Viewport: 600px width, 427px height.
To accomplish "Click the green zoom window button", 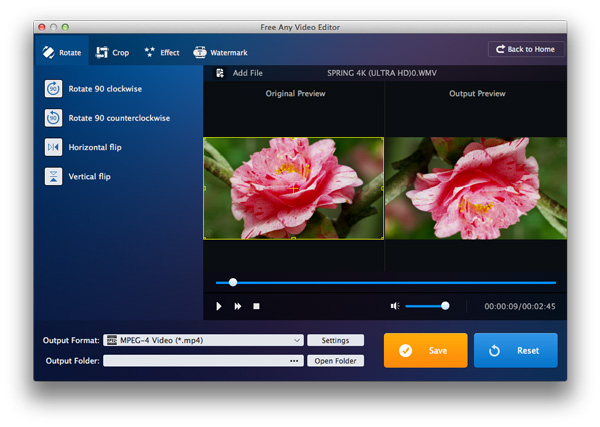I will pyautogui.click(x=65, y=27).
